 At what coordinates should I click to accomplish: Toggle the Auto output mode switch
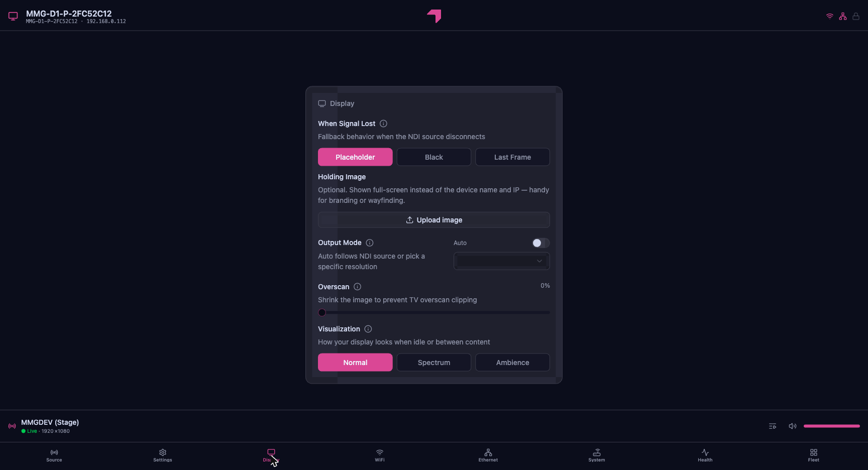point(541,243)
